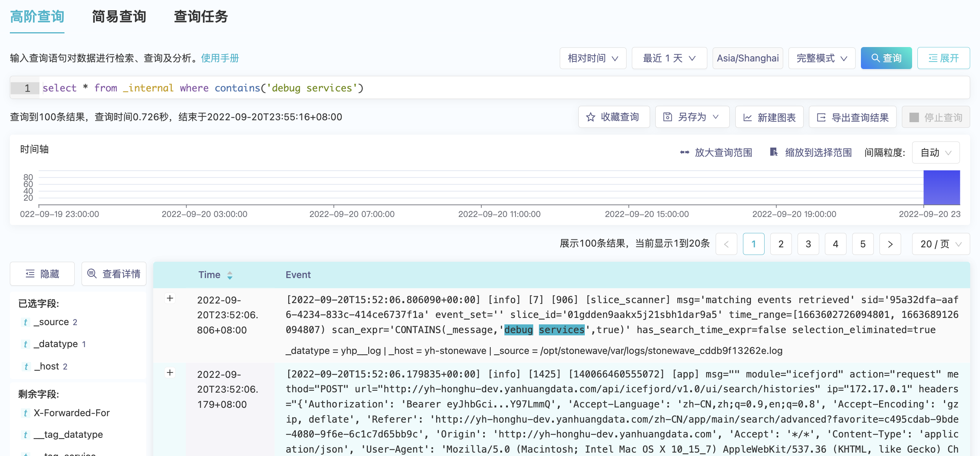The width and height of the screenshot is (980, 456).
Task: Click the first event timestamp 2022-09-20T23:52:06.806
Action: click(x=228, y=315)
